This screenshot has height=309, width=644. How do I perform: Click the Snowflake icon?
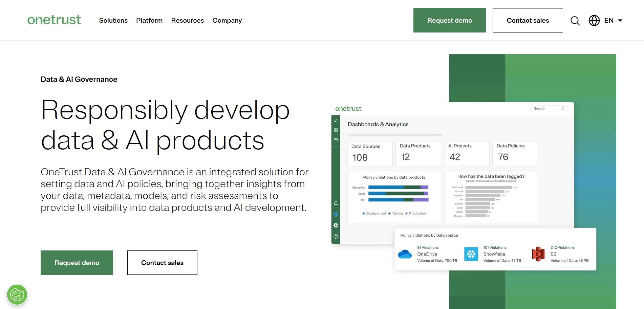(471, 254)
